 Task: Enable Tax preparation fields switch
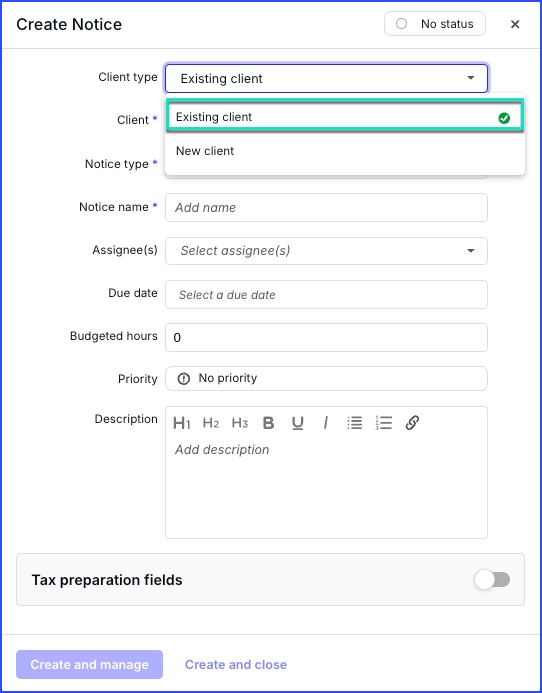[492, 580]
